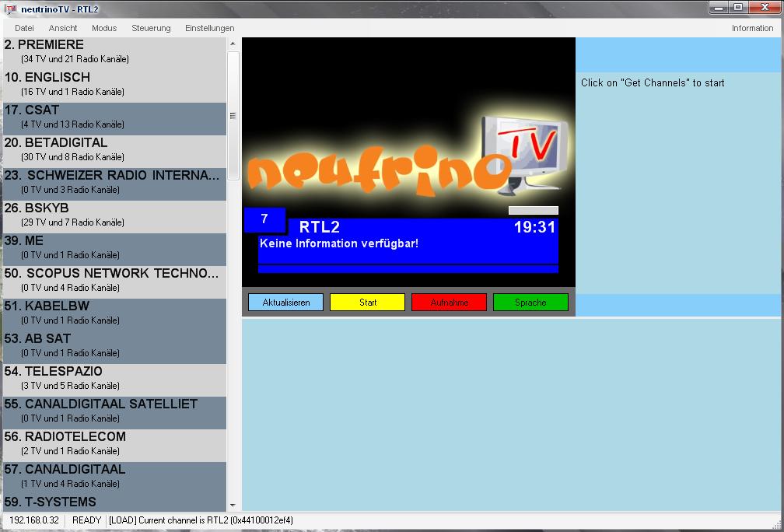This screenshot has width=784, height=532.
Task: Click the green Sprache button
Action: pyautogui.click(x=530, y=303)
